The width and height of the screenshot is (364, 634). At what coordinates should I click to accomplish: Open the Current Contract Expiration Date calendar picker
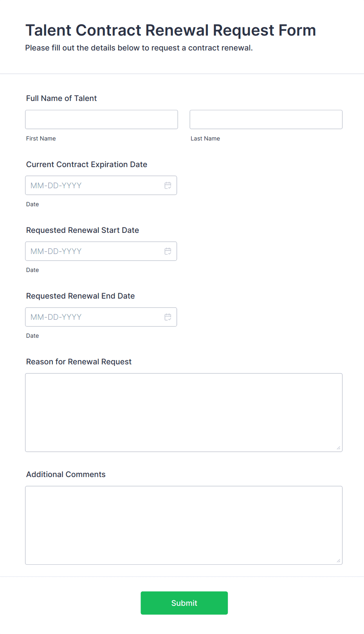point(168,185)
